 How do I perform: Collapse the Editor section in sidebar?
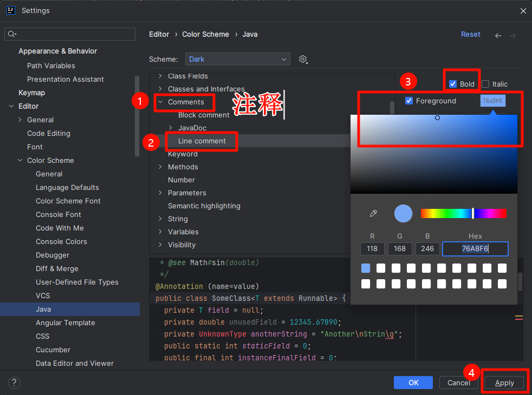(11, 106)
